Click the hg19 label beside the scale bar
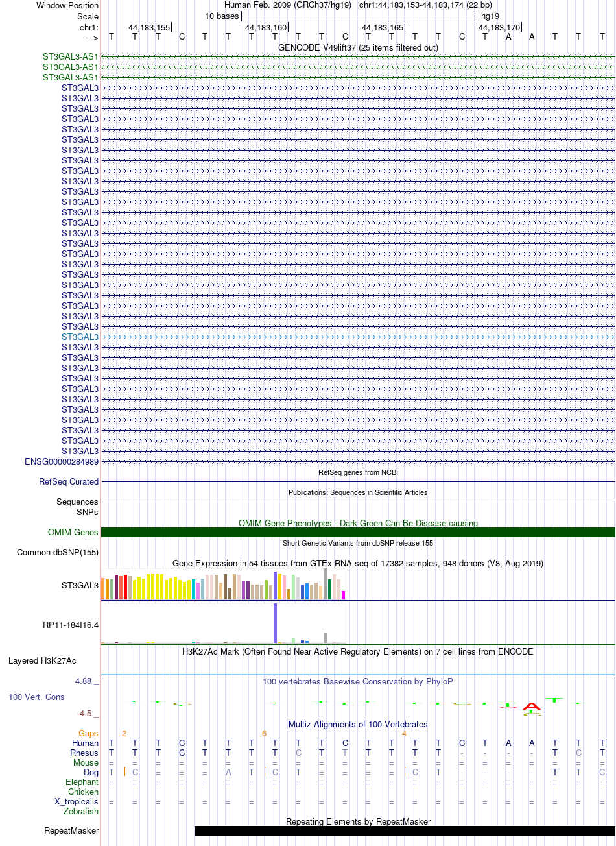This screenshot has width=616, height=846. click(x=490, y=16)
